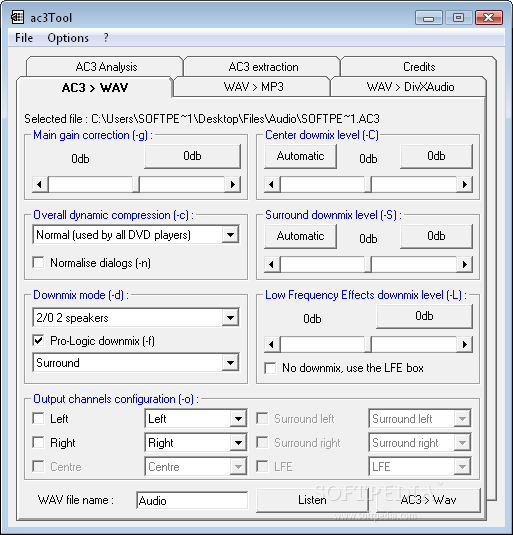
Task: Click 0db button in Surround downmix level
Action: (x=436, y=236)
